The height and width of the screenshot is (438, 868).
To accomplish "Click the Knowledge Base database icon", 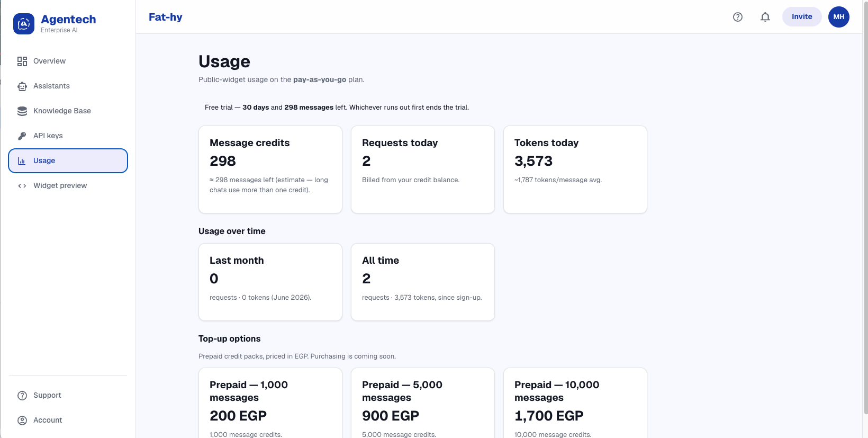I will click(22, 111).
